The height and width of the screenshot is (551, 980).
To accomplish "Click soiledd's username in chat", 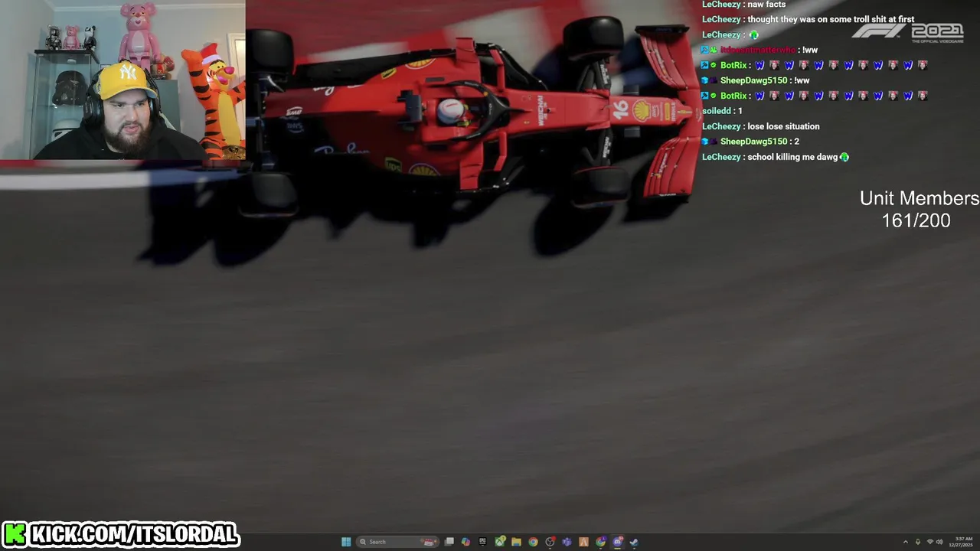I will (x=717, y=111).
